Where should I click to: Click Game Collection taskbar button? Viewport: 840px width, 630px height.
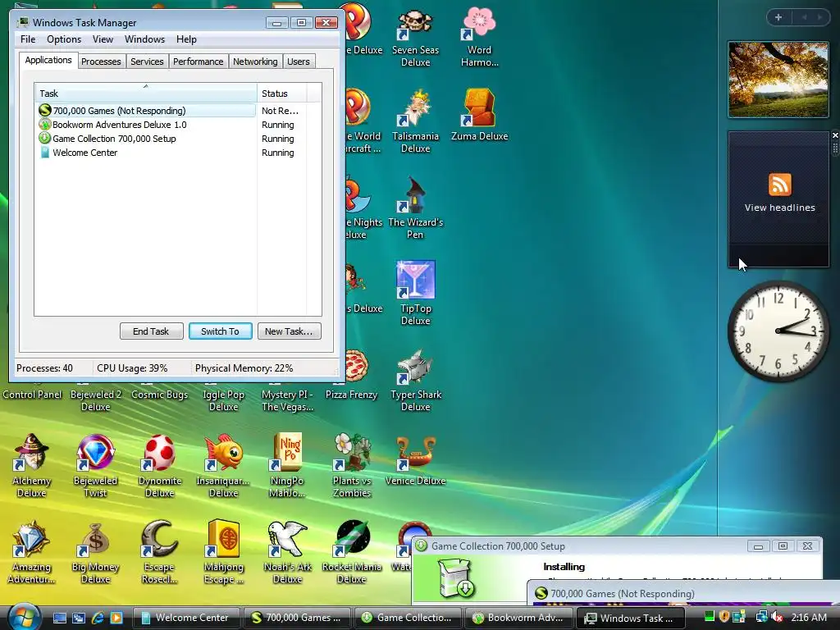(x=408, y=618)
